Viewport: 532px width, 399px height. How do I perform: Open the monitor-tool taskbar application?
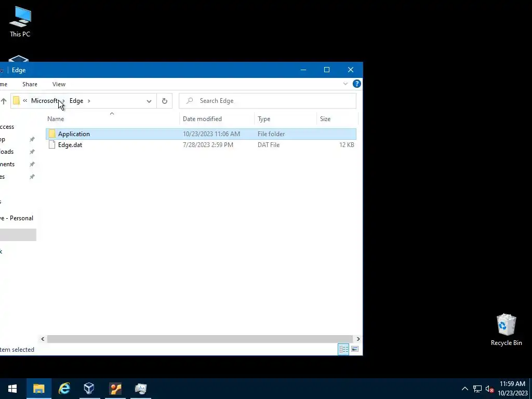coord(140,389)
